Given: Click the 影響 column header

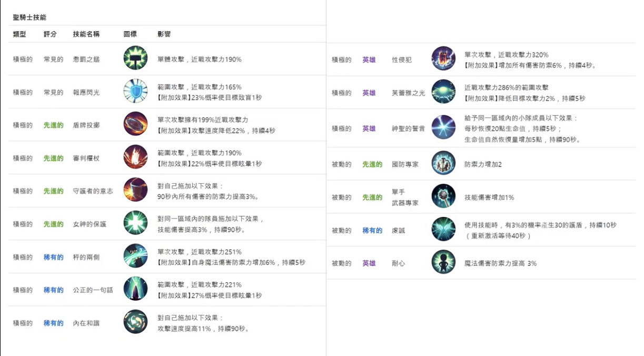Looking at the screenshot, I should (x=164, y=34).
